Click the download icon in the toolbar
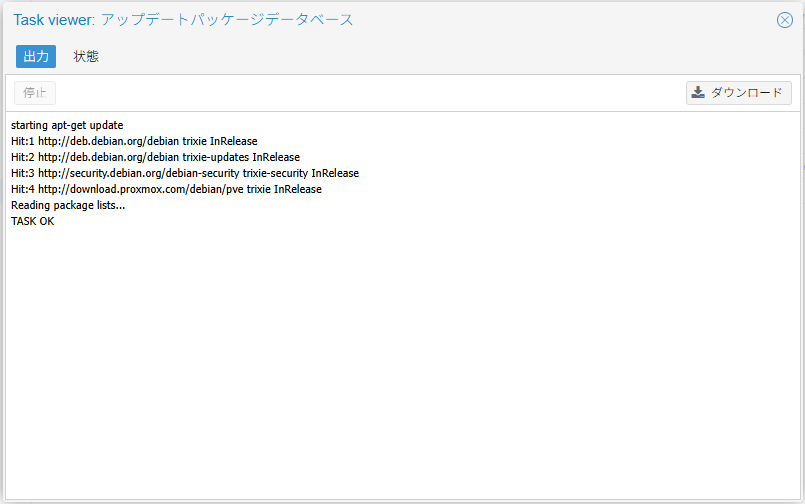 coord(698,93)
